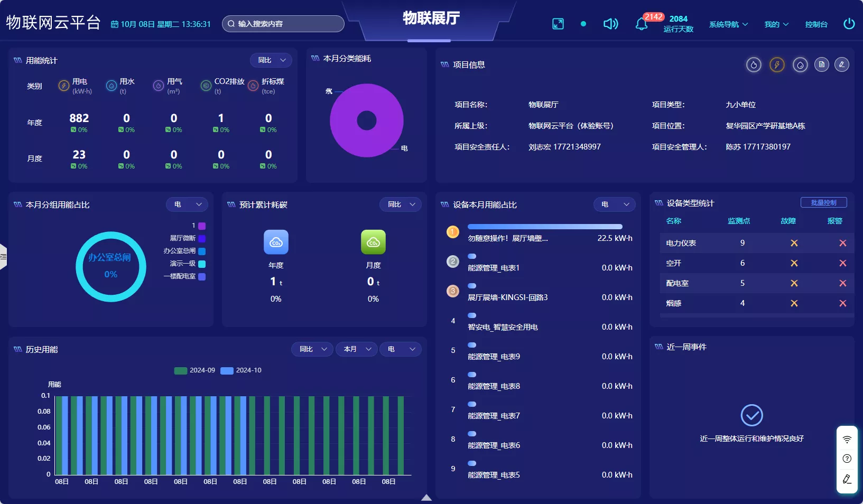Screen dimensions: 863x504
Task: Click the 勿随意操作 progress bar
Action: (545, 227)
